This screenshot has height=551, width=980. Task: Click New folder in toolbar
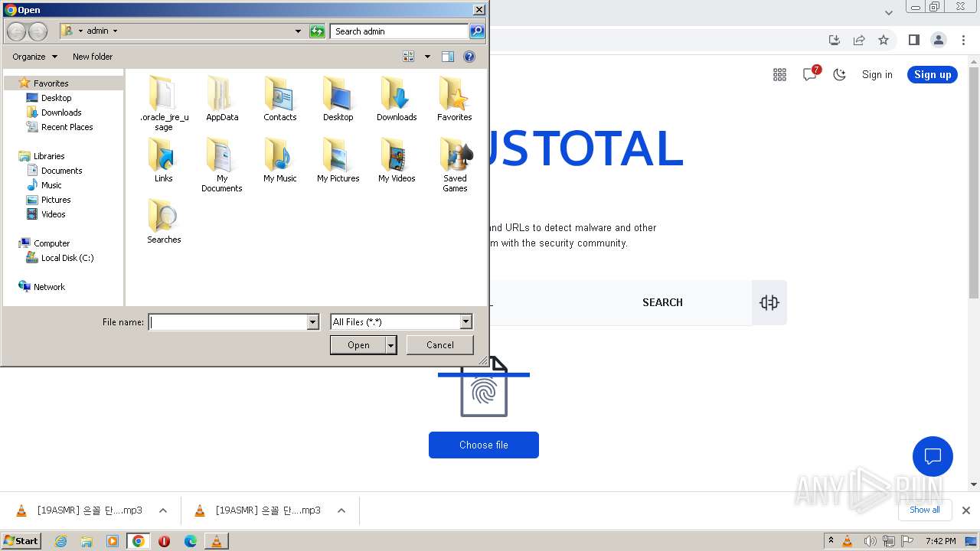(x=93, y=57)
